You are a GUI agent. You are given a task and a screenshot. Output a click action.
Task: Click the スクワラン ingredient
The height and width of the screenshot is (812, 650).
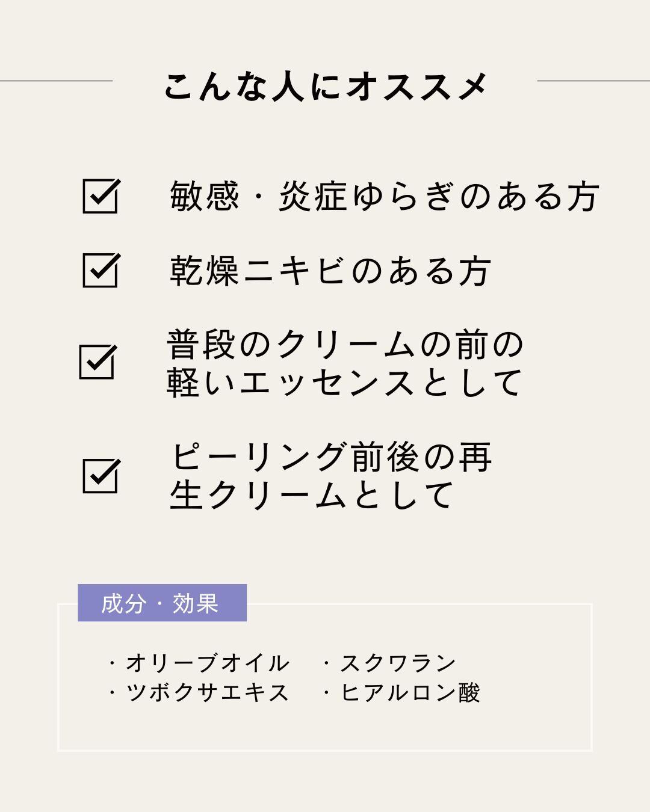coord(398,663)
